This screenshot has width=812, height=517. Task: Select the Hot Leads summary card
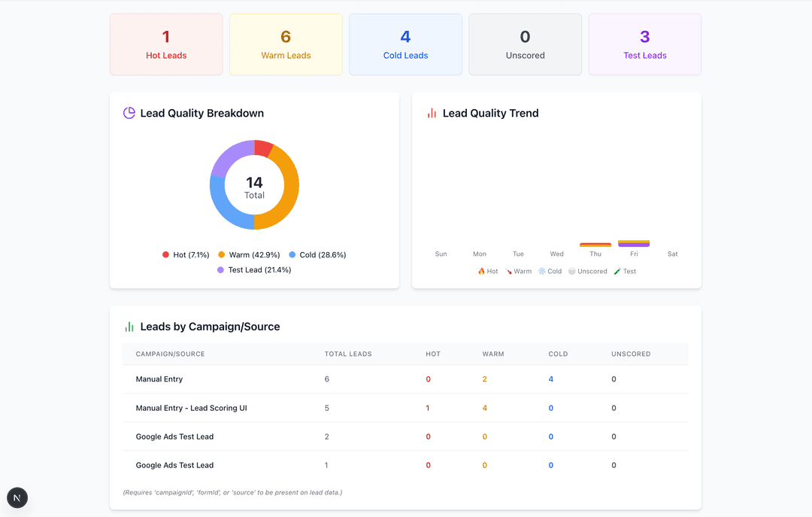(x=165, y=44)
